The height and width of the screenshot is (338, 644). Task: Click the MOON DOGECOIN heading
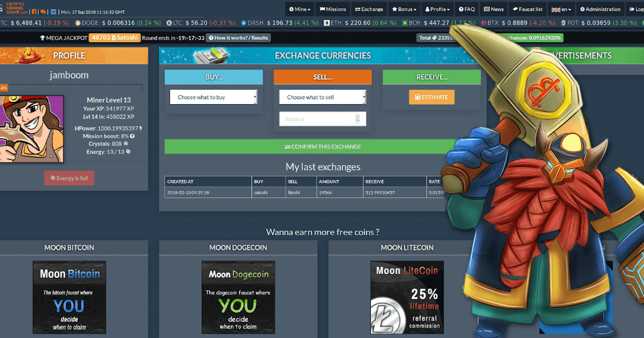click(238, 248)
